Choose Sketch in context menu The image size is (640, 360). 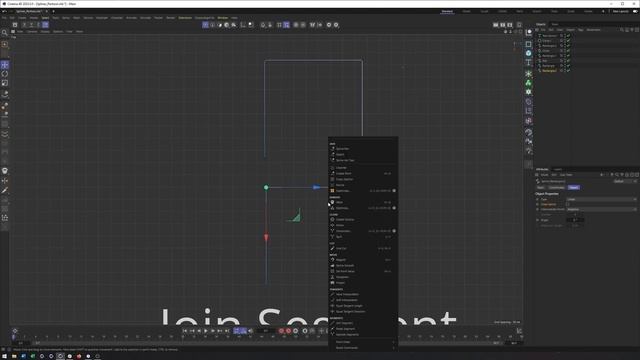point(340,154)
